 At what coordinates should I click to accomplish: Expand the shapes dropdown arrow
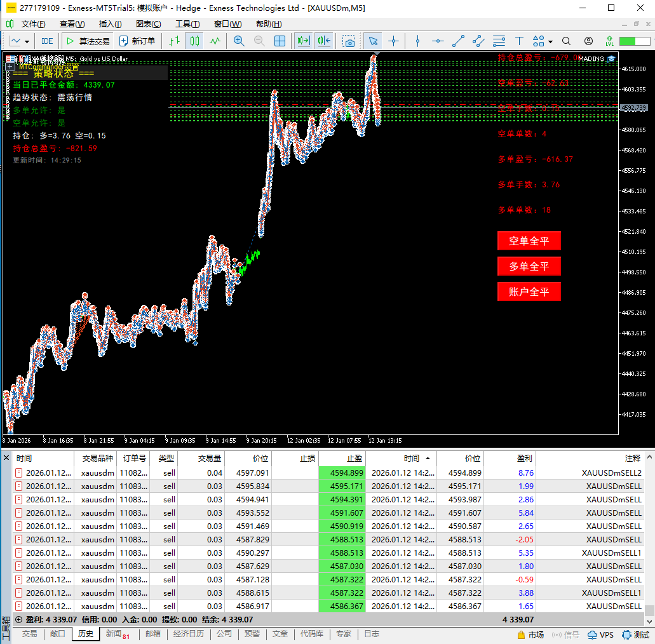[550, 42]
